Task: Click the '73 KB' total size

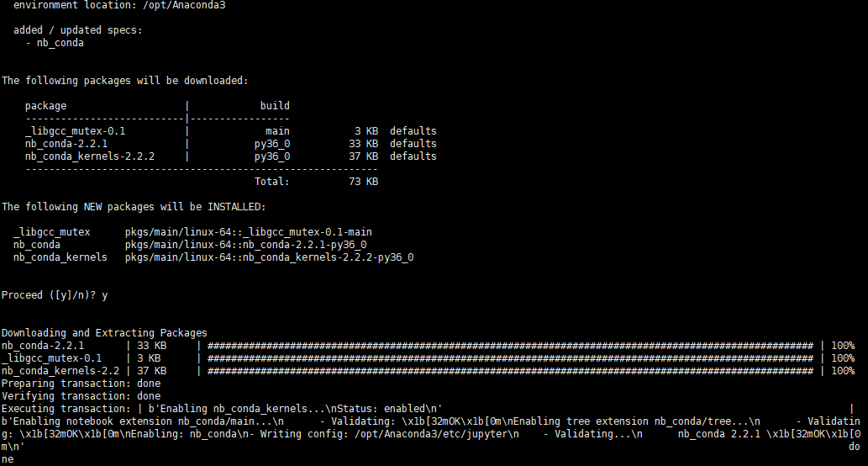Action: [363, 182]
